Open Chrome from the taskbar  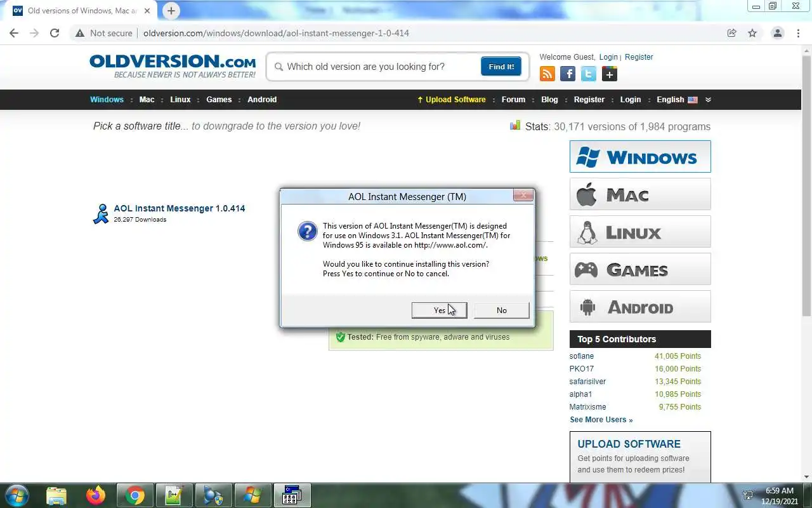click(134, 495)
